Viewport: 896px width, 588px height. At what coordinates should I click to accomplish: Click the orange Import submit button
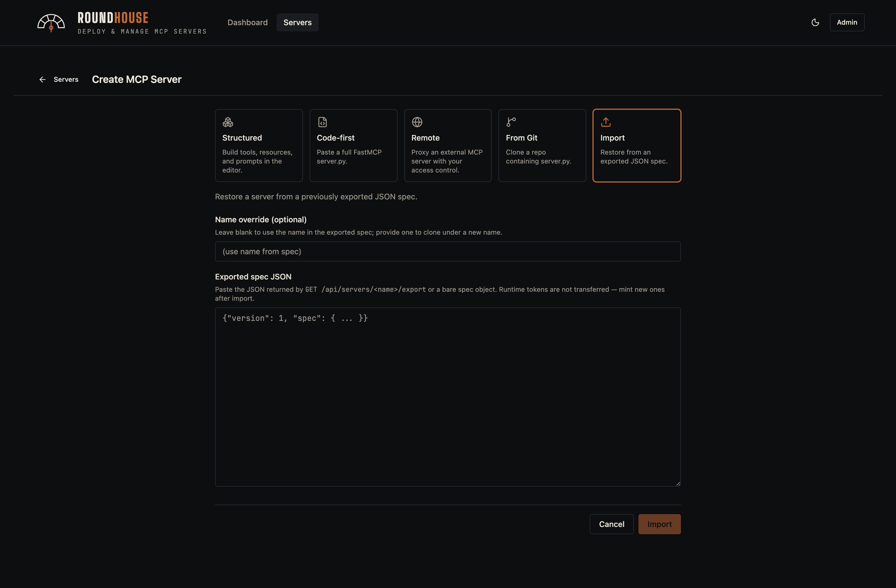coord(659,524)
